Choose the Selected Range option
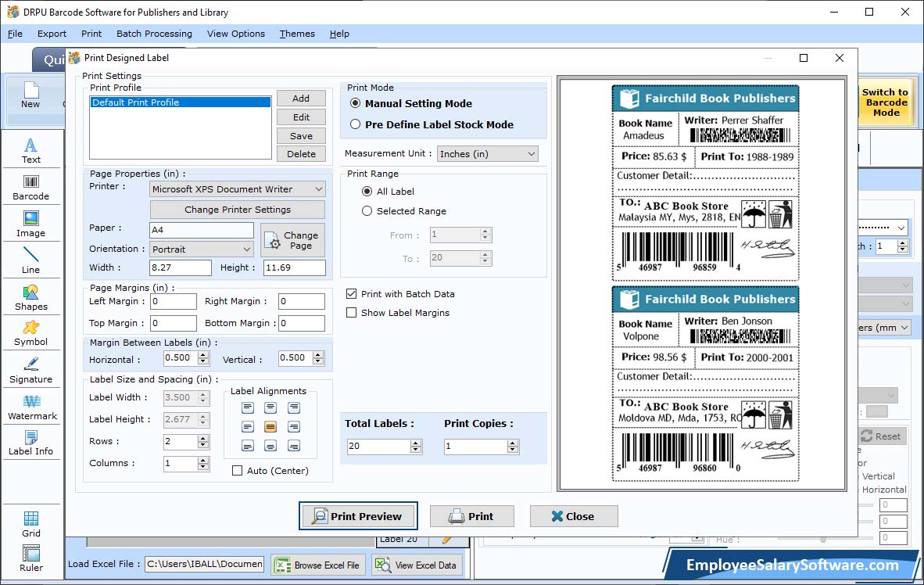The height and width of the screenshot is (585, 924). point(367,210)
